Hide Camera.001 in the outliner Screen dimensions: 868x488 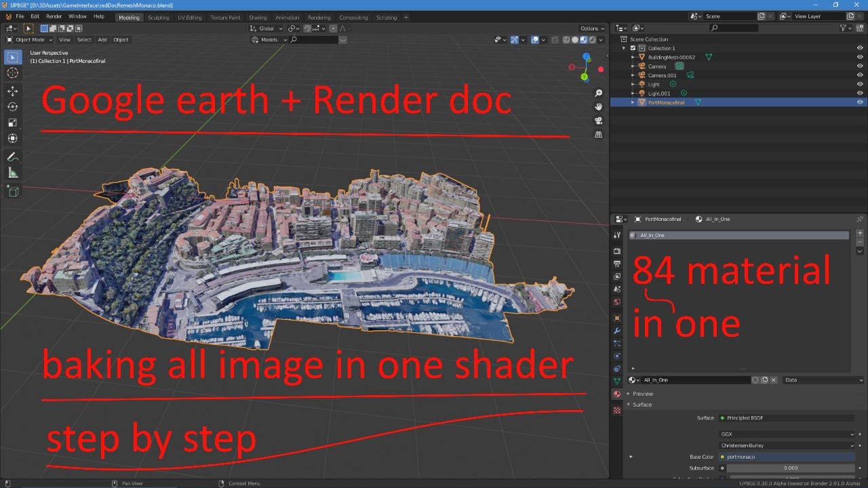[860, 75]
